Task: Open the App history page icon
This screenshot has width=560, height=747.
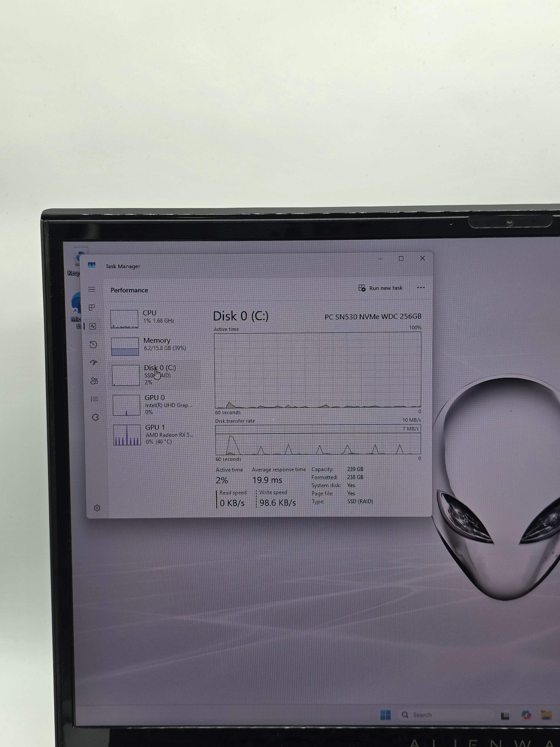Action: (x=93, y=345)
